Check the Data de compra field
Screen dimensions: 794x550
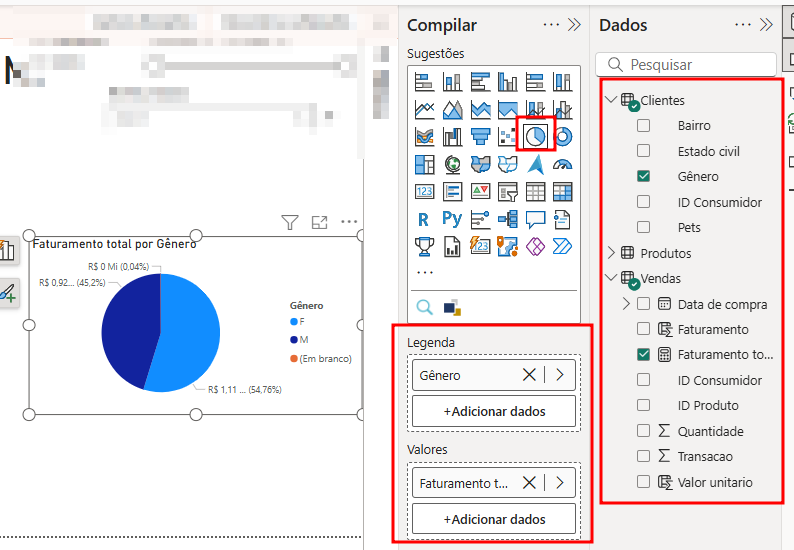click(x=643, y=303)
